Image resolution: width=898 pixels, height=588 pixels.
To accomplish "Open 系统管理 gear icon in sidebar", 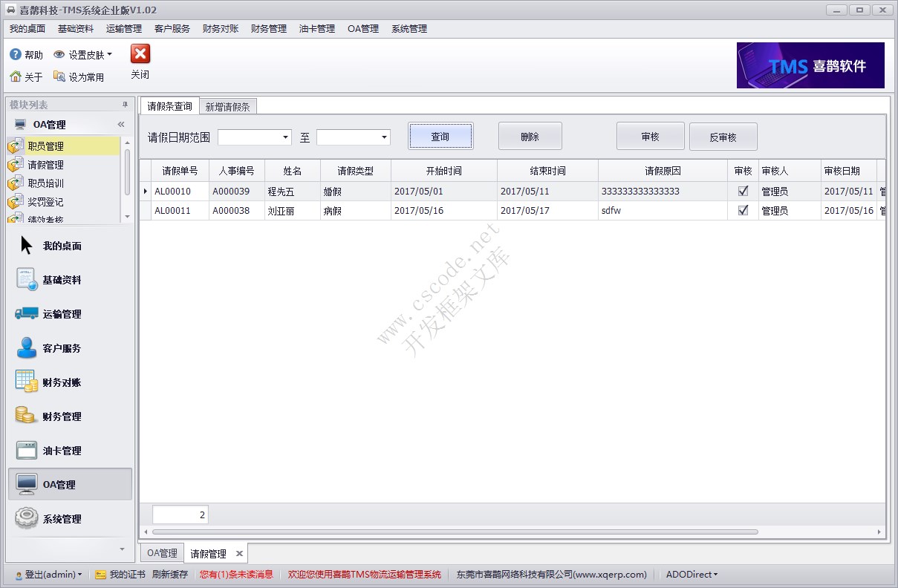I will (27, 518).
